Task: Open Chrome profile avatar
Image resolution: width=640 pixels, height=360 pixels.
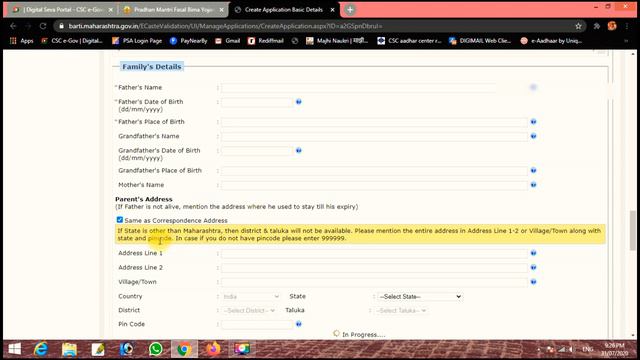Action: [612, 26]
